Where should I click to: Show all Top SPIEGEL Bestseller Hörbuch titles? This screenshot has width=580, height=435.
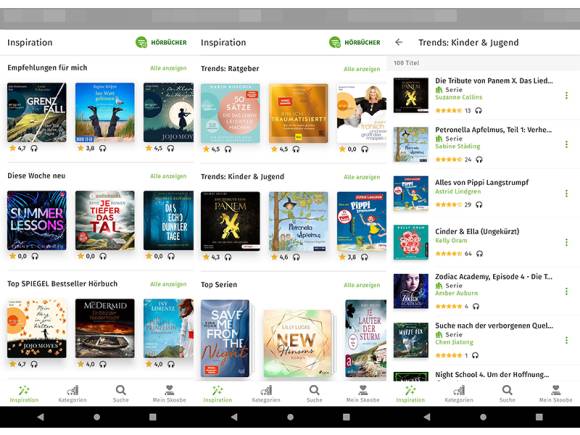(x=168, y=284)
